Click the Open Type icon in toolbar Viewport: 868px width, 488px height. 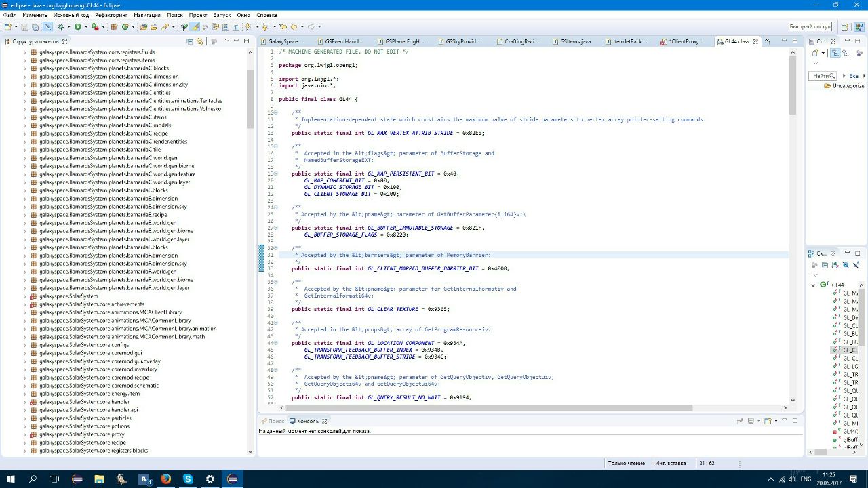[x=144, y=27]
